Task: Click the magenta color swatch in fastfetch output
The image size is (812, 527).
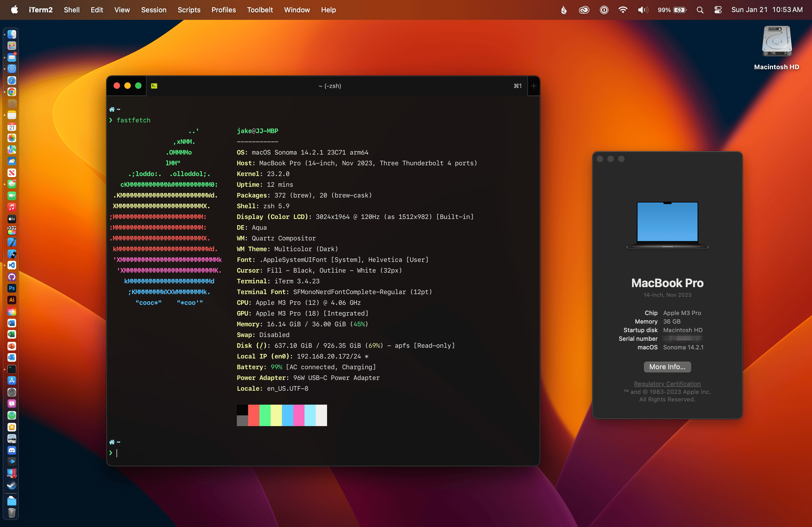Action: pos(299,415)
